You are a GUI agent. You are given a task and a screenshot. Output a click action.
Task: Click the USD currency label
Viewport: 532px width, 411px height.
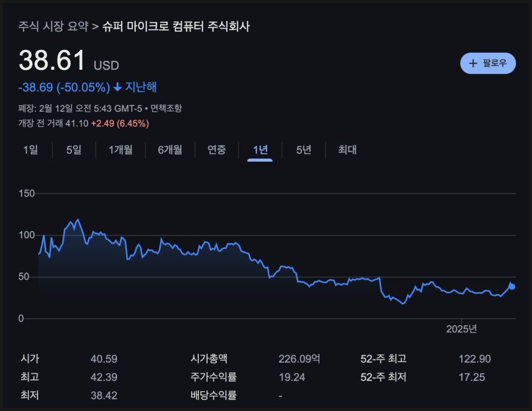[x=106, y=65]
